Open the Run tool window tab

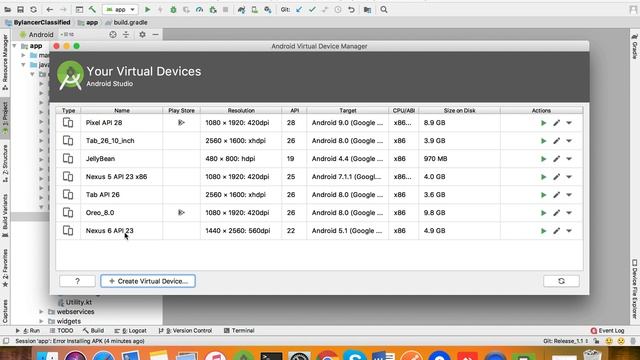point(28,331)
